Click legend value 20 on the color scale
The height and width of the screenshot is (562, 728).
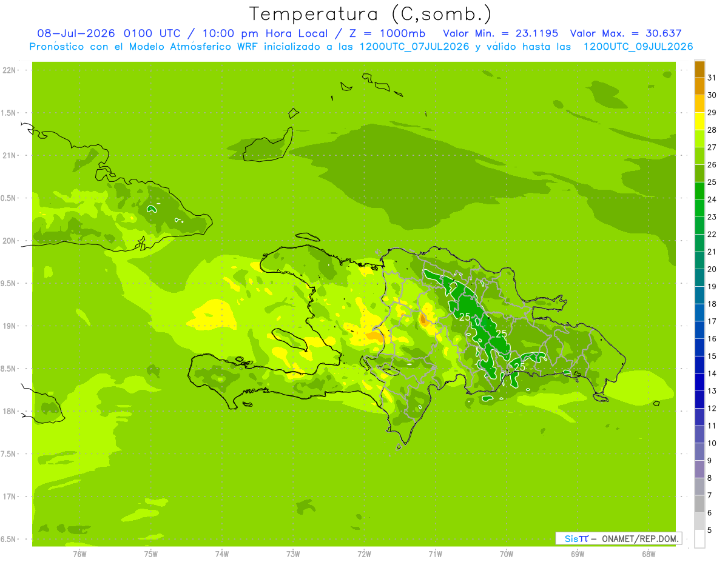pyautogui.click(x=712, y=269)
